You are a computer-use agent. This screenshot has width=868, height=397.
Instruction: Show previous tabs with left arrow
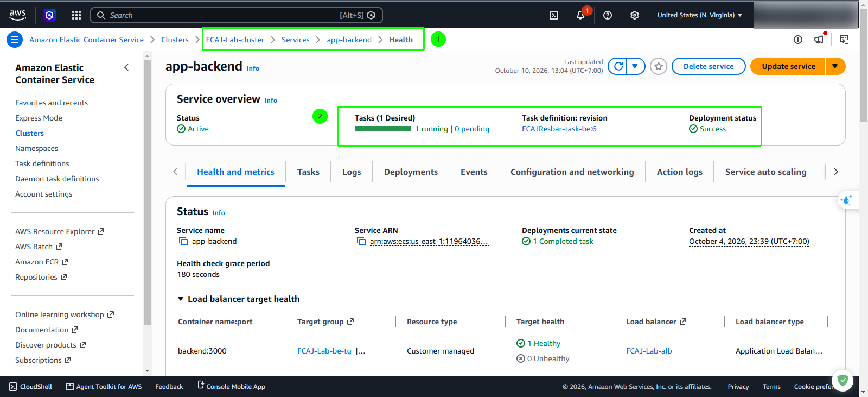point(175,172)
